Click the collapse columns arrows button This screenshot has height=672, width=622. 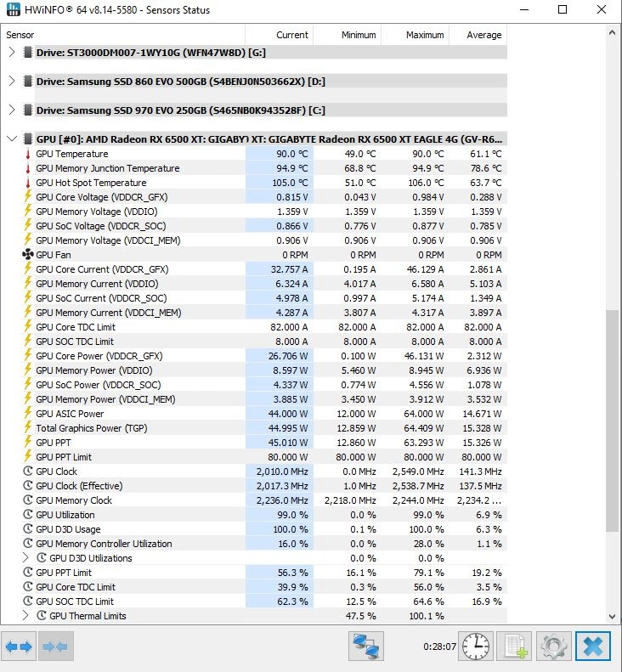(x=54, y=647)
